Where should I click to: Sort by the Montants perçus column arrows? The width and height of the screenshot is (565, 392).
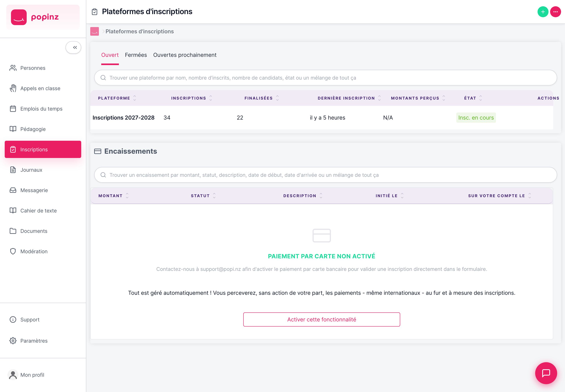pos(444,98)
